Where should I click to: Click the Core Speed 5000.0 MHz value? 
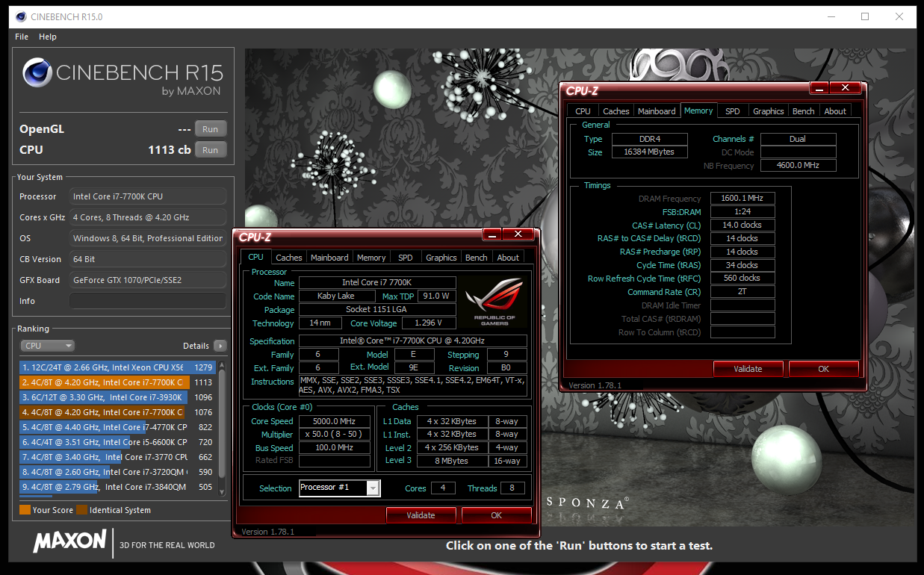[335, 421]
